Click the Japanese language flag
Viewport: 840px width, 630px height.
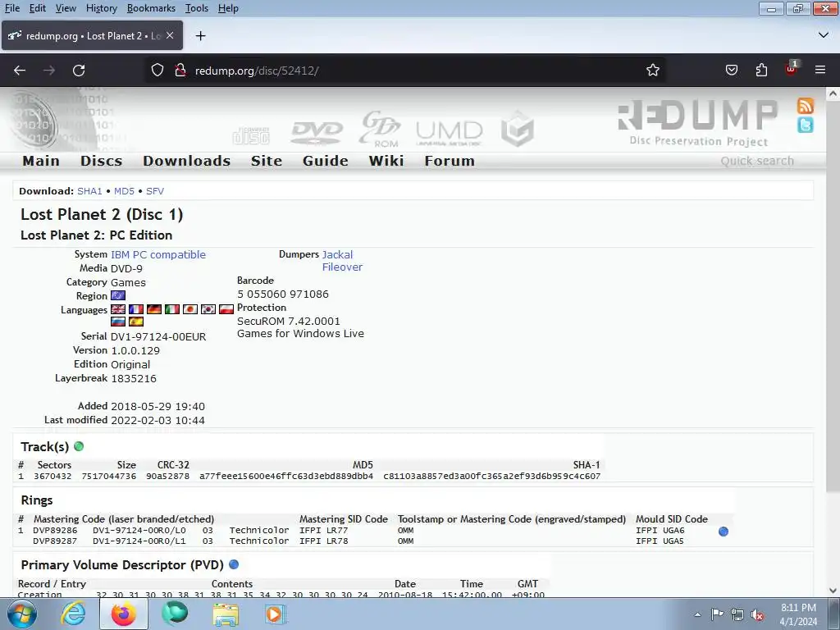(x=190, y=309)
